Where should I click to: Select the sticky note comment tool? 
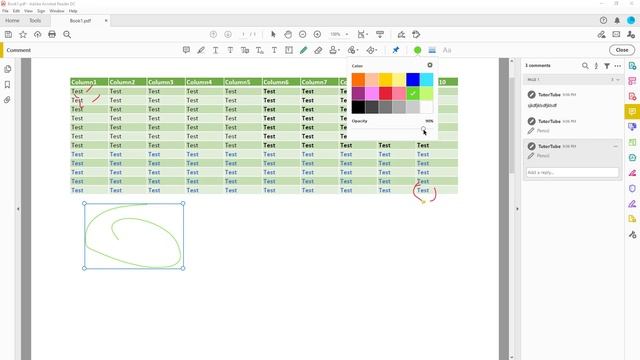tap(186, 50)
